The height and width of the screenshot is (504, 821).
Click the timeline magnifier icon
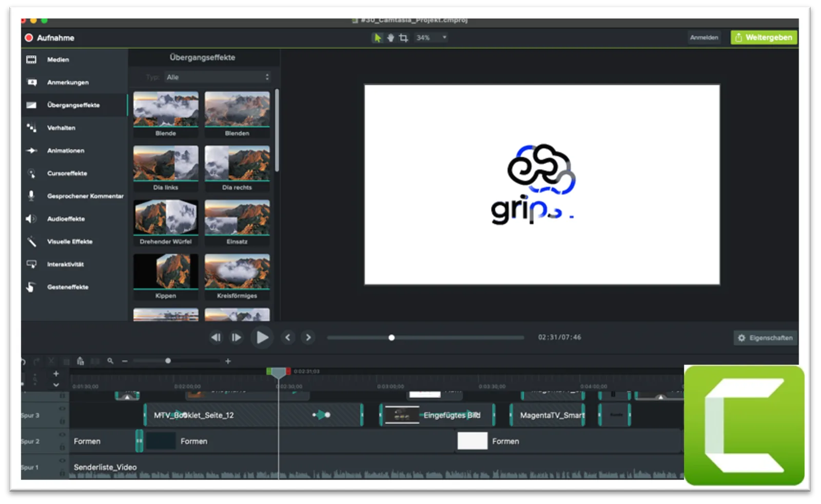pyautogui.click(x=110, y=361)
